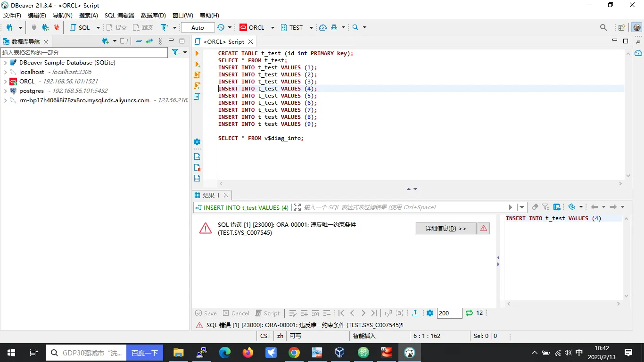Click the network/driver printer-like icon
The height and width of the screenshot is (362, 644).
point(334,28)
